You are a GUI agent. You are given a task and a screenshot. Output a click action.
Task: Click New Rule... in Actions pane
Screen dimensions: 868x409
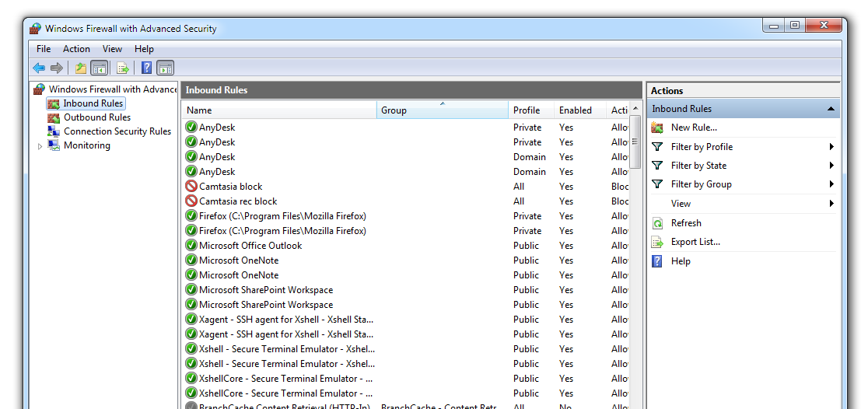point(694,128)
